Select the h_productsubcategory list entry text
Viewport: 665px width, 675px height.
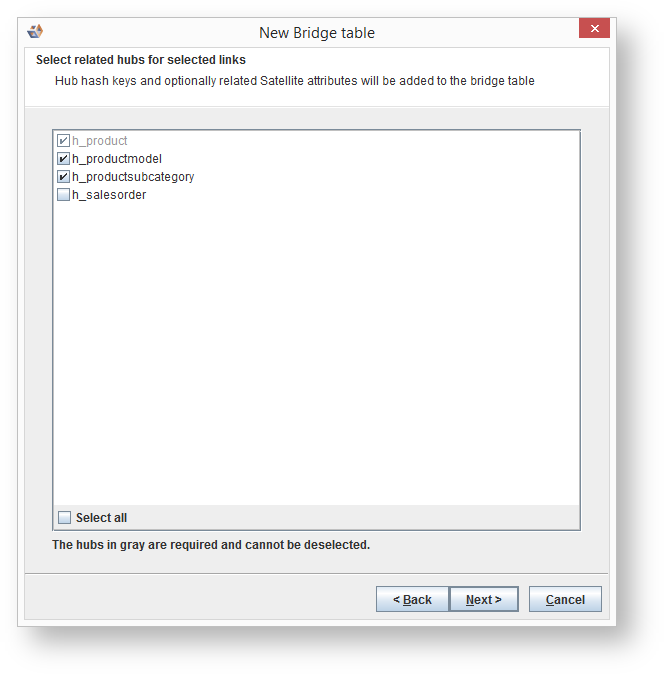(133, 177)
